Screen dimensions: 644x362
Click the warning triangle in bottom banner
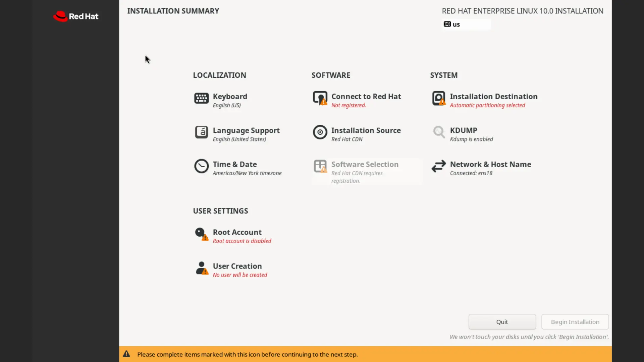pyautogui.click(x=126, y=354)
